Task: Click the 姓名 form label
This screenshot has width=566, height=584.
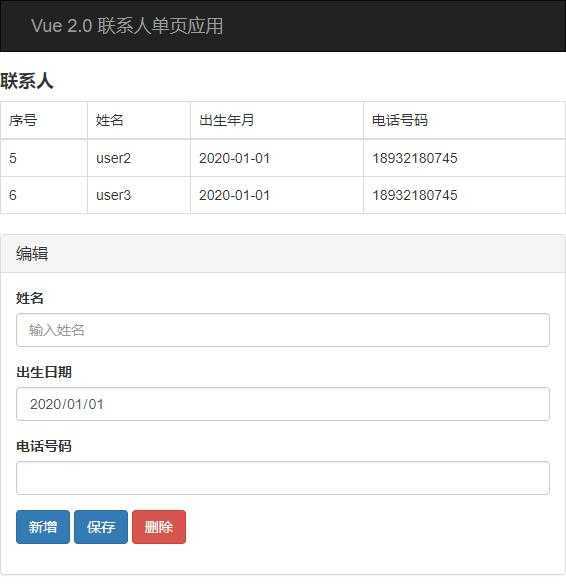Action: point(30,298)
